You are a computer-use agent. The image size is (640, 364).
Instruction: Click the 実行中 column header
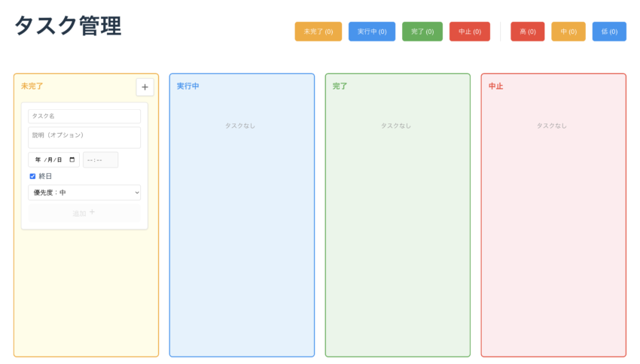pyautogui.click(x=188, y=86)
